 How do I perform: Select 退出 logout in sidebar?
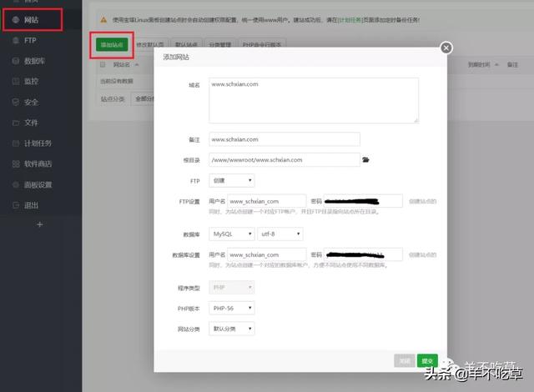(26, 205)
